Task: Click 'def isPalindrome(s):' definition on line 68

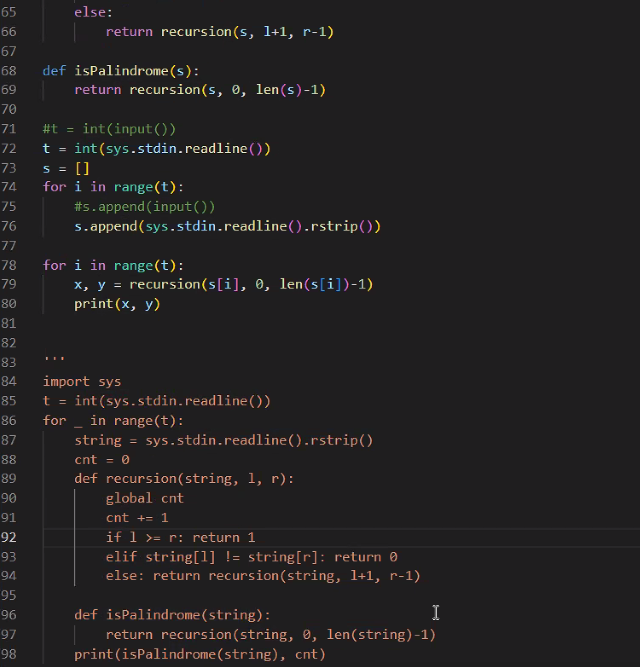Action: tap(121, 71)
